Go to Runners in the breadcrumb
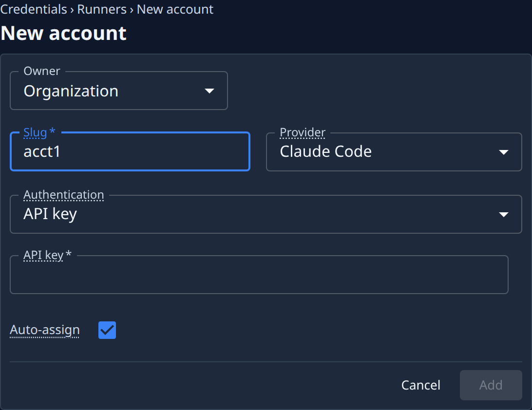 [102, 9]
